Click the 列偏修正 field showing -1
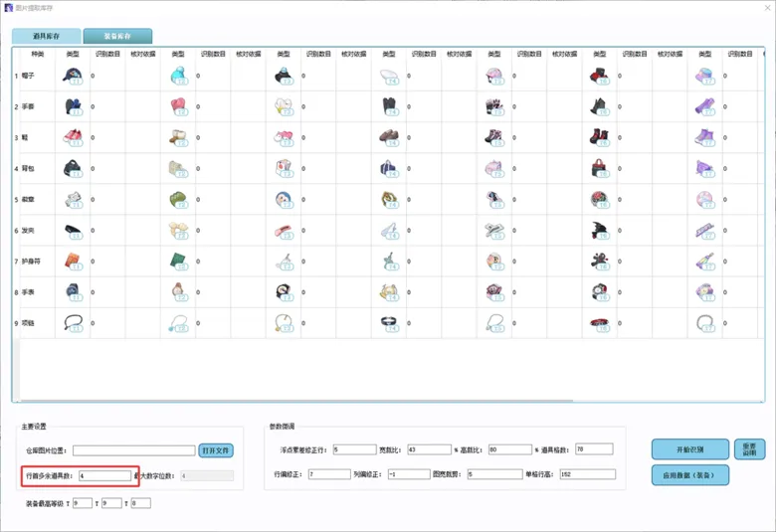The image size is (776, 532). 409,474
